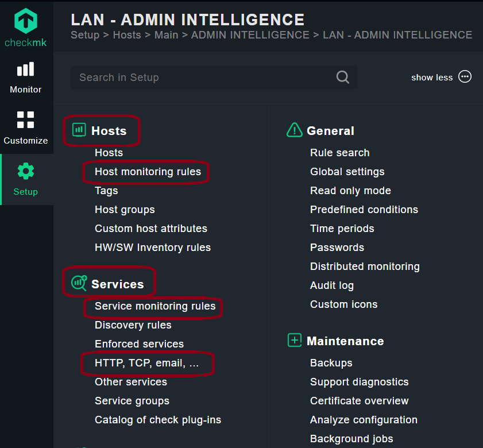The width and height of the screenshot is (483, 448).
Task: Select the Setup gear icon
Action: click(26, 171)
